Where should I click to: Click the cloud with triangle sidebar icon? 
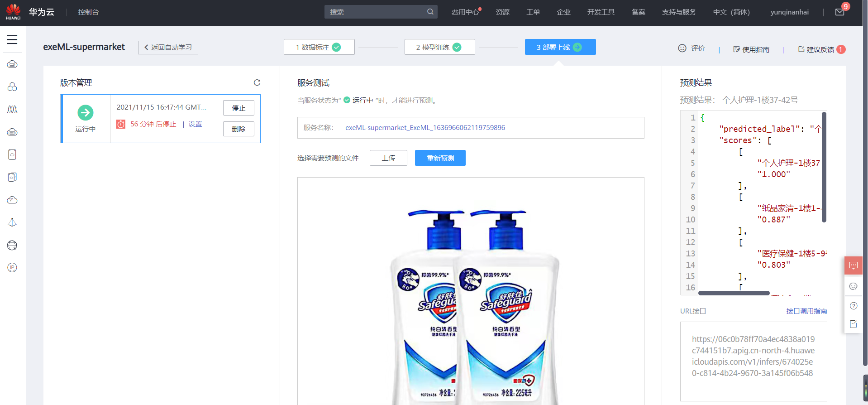pos(12,200)
